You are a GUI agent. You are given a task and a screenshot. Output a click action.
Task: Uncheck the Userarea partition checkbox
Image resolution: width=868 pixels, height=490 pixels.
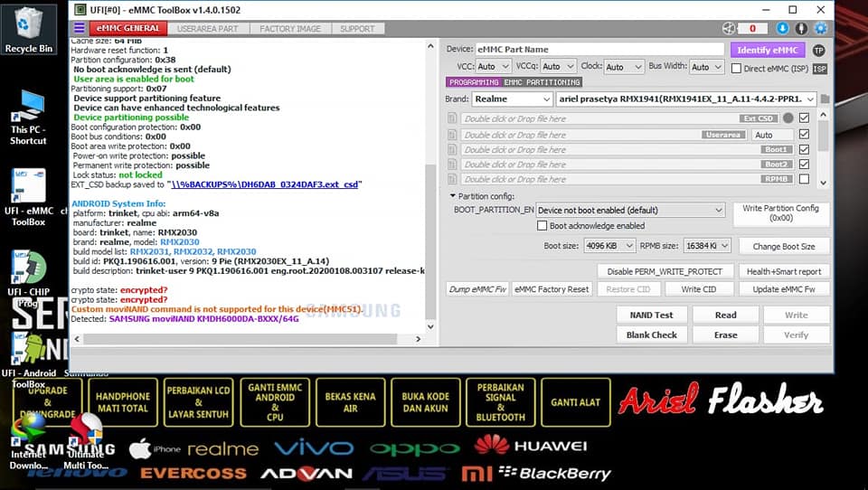[x=805, y=135]
